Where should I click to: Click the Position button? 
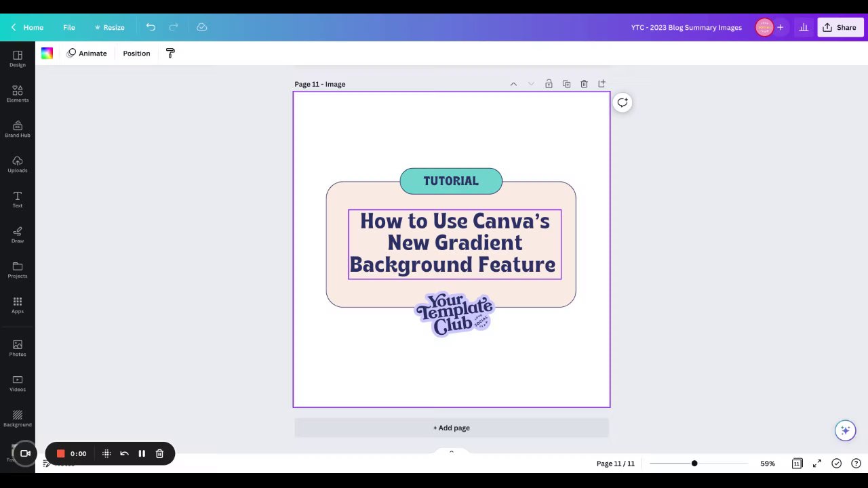(136, 54)
